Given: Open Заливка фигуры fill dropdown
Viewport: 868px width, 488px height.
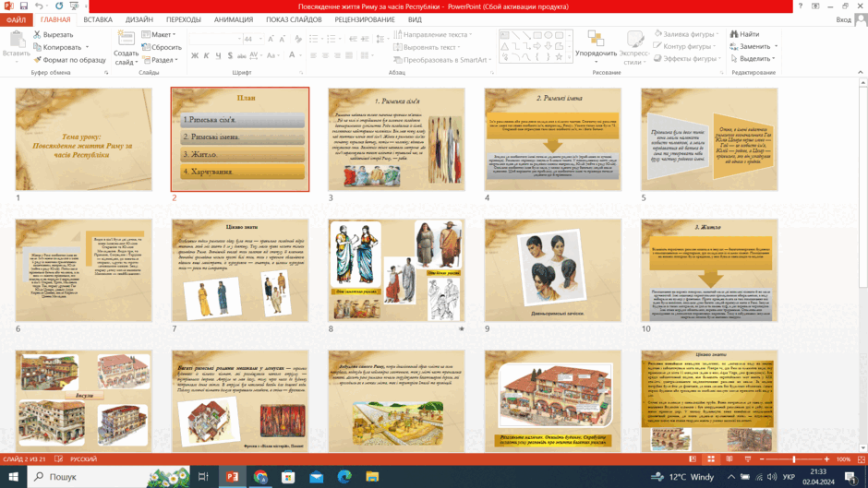Looking at the screenshot, I should [686, 34].
